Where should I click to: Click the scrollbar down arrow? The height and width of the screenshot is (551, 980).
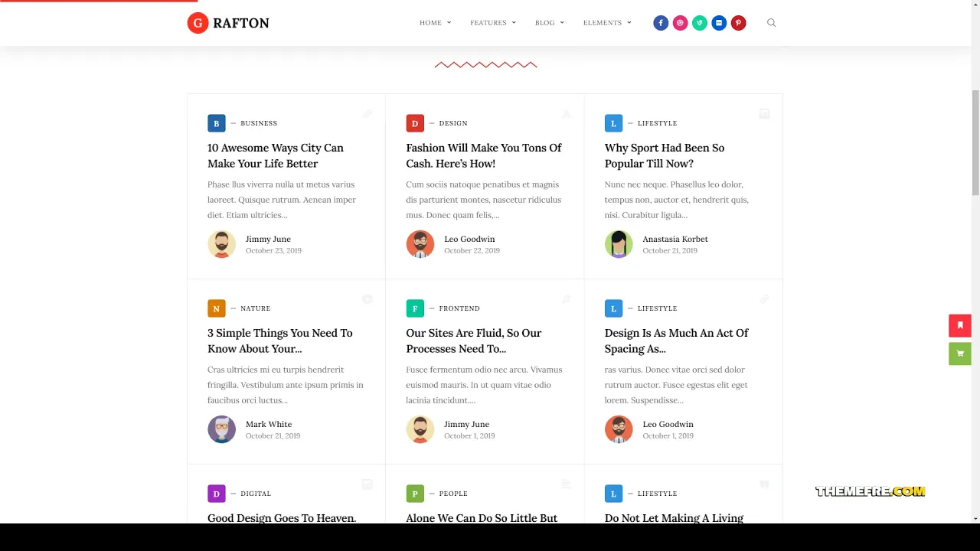pos(975,518)
